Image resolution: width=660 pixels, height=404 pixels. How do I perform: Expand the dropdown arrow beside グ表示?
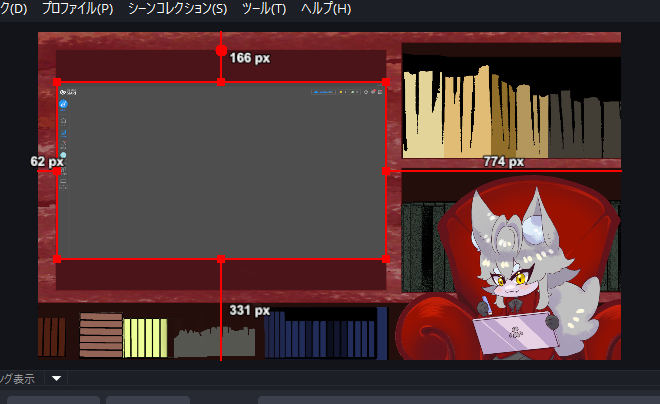(x=56, y=378)
